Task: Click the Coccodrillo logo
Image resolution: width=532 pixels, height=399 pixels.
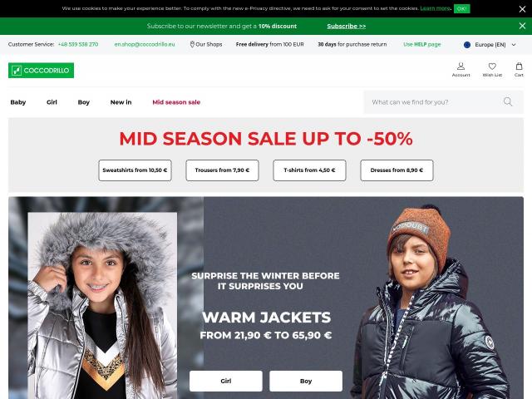Action: click(41, 70)
